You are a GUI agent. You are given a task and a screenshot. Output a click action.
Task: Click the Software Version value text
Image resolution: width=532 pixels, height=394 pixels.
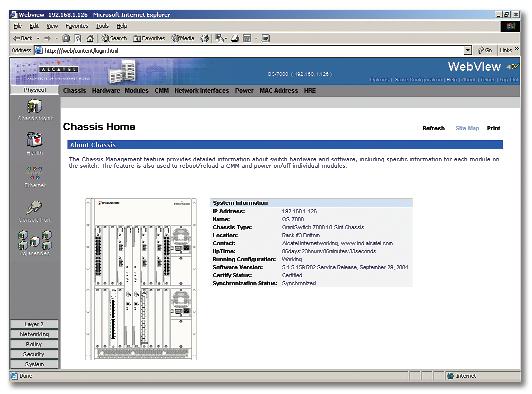coord(345,267)
